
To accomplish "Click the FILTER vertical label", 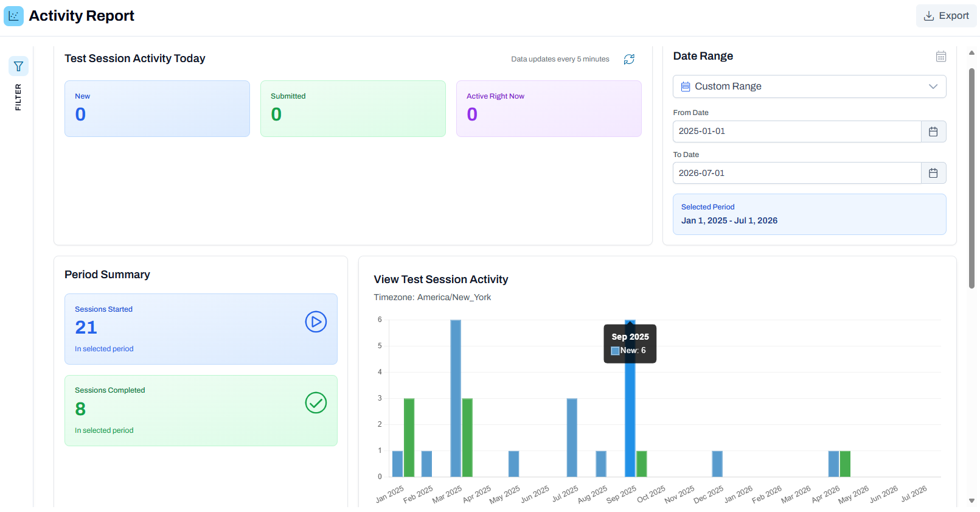I will (18, 97).
